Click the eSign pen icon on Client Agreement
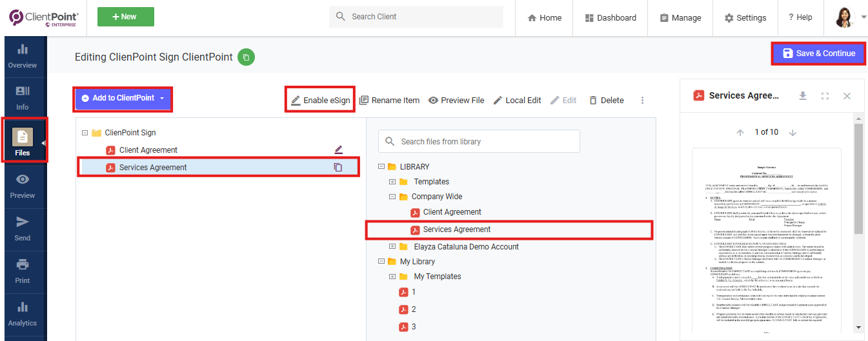The width and height of the screenshot is (868, 341). point(339,150)
